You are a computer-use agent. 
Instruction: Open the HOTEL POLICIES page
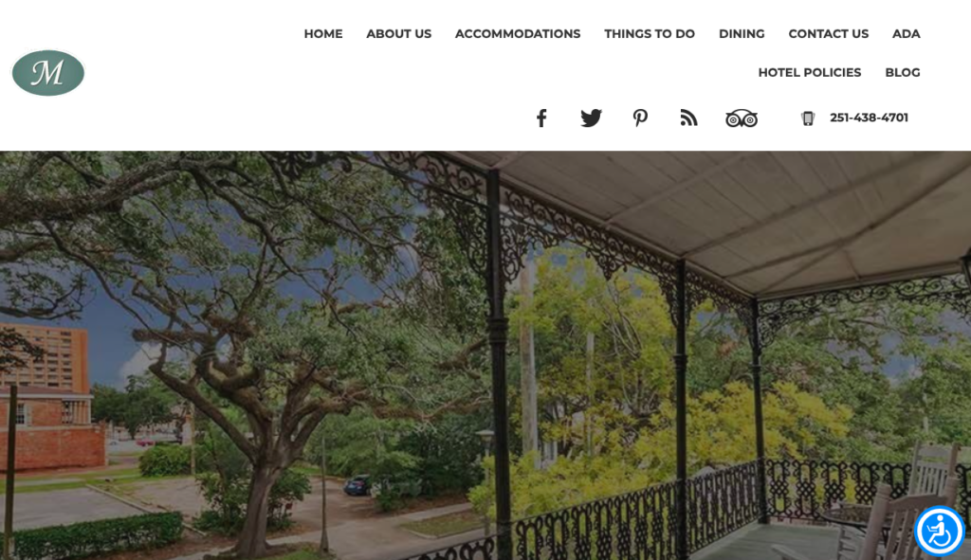pyautogui.click(x=810, y=72)
